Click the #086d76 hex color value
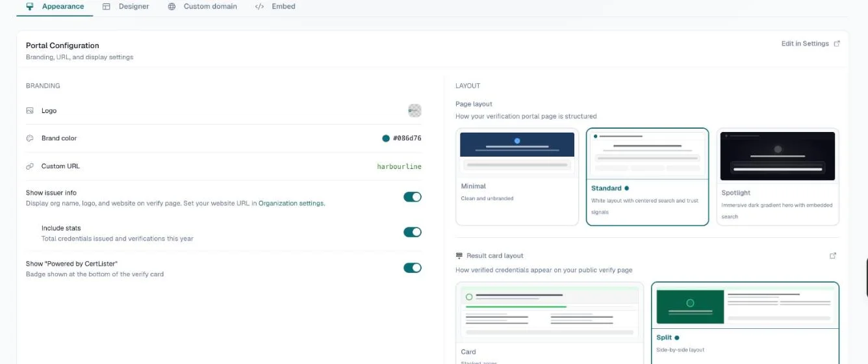This screenshot has width=868, height=364. pos(407,138)
